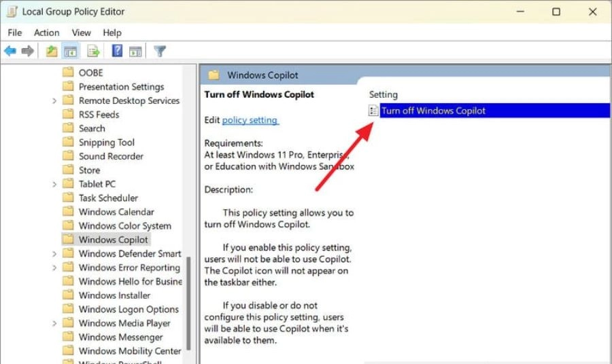The image size is (612, 364).
Task: Select Windows Installer folder
Action: tap(114, 295)
